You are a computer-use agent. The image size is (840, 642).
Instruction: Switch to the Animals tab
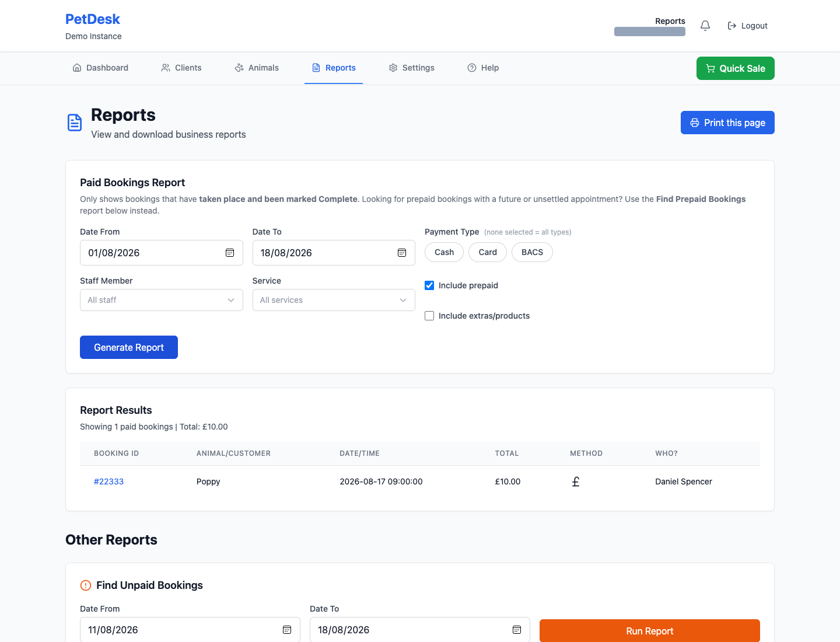click(x=257, y=68)
